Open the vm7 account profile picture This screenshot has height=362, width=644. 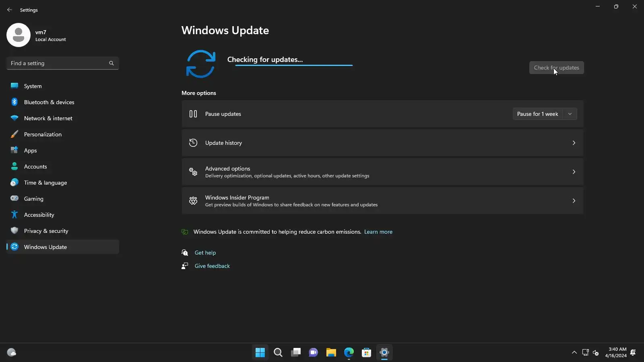tap(19, 35)
